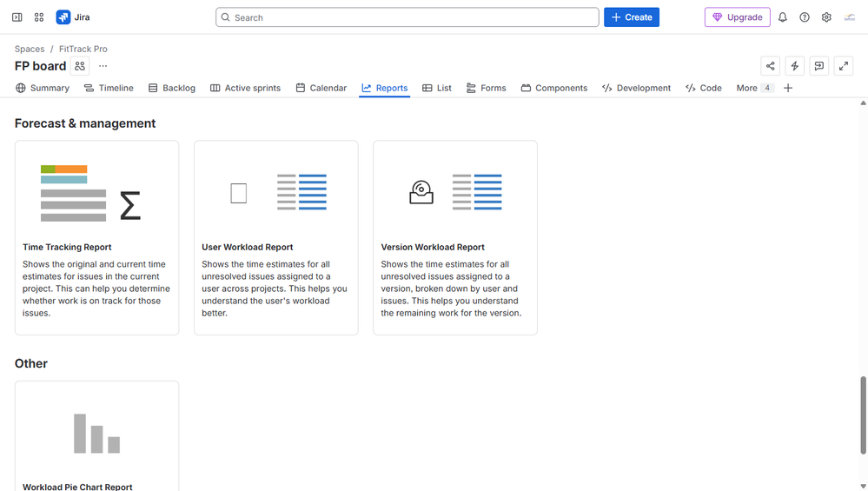Screen dimensions: 868x491
Task: Open notifications bell icon
Action: coord(782,17)
